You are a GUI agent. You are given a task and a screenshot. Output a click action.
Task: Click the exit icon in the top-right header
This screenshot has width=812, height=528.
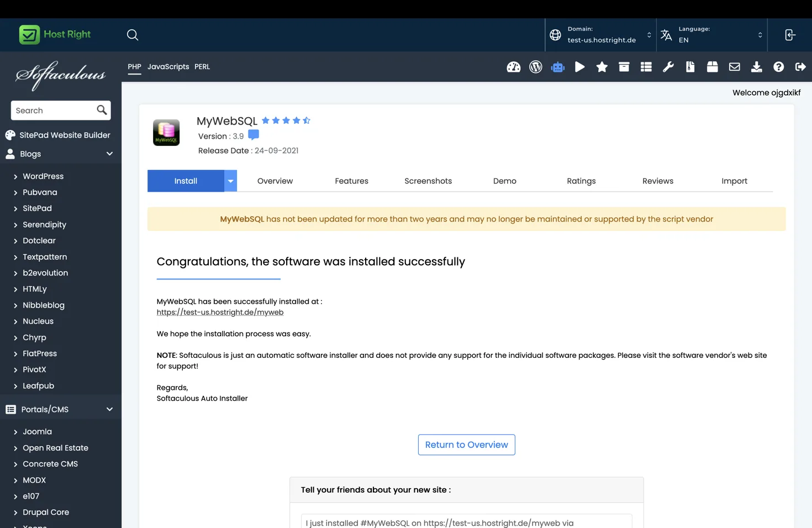point(790,35)
